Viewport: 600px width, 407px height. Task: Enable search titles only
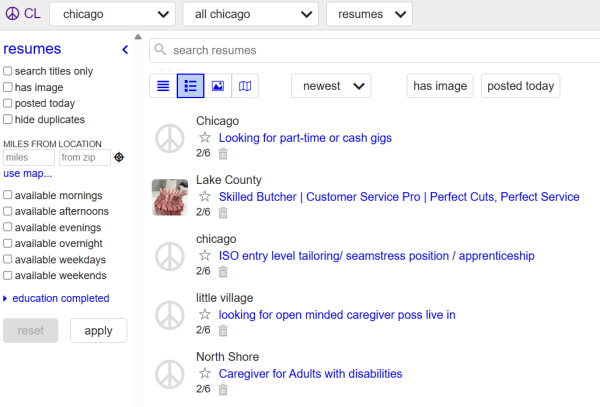click(8, 71)
